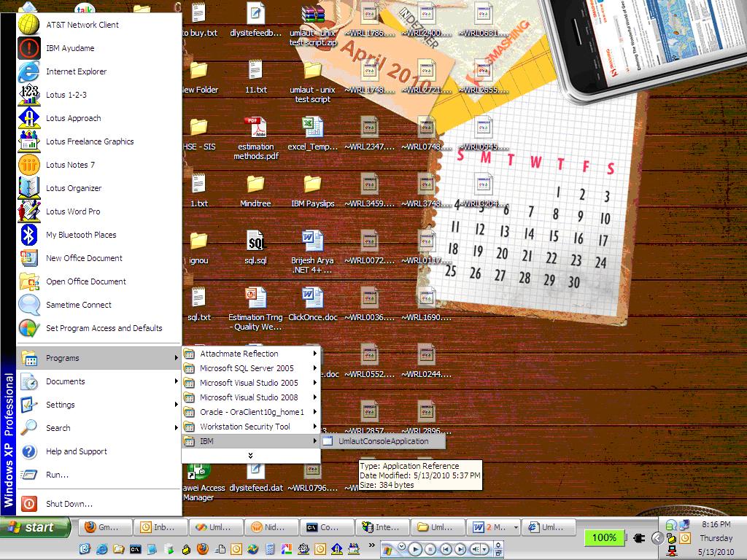Select estimation methods.pdf desktop icon
Image resolution: width=747 pixels, height=560 pixels.
click(x=256, y=138)
